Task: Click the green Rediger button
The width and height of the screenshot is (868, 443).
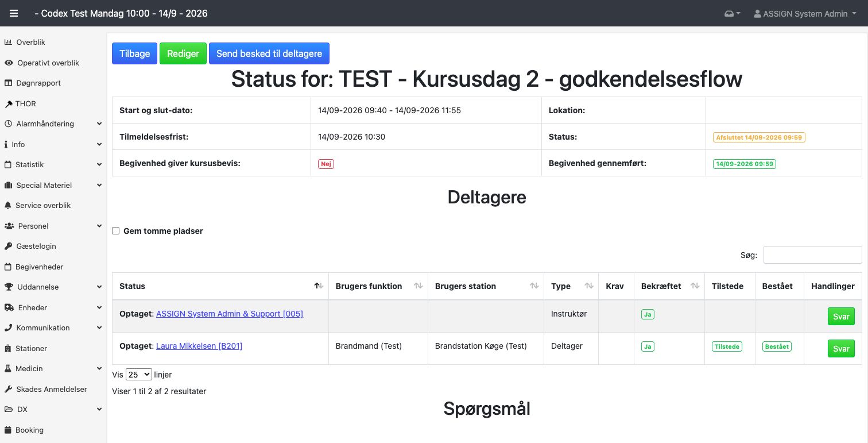Action: point(183,53)
